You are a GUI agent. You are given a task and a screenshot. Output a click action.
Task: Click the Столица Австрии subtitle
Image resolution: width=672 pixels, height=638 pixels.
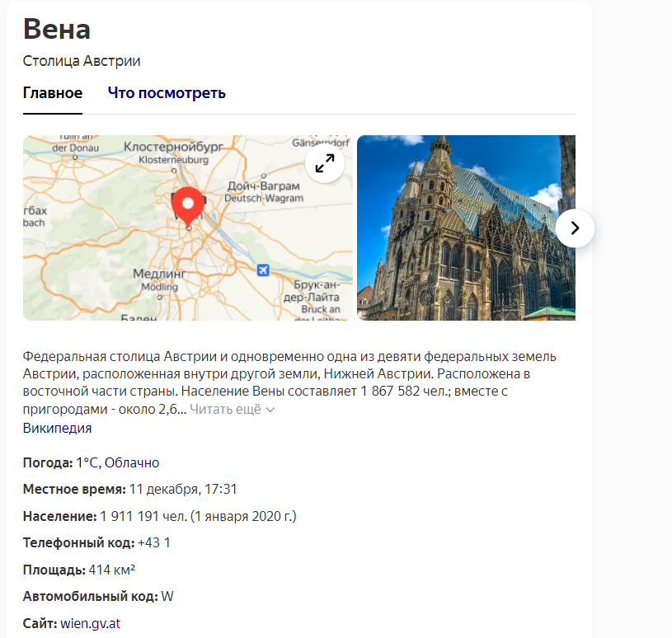82,61
